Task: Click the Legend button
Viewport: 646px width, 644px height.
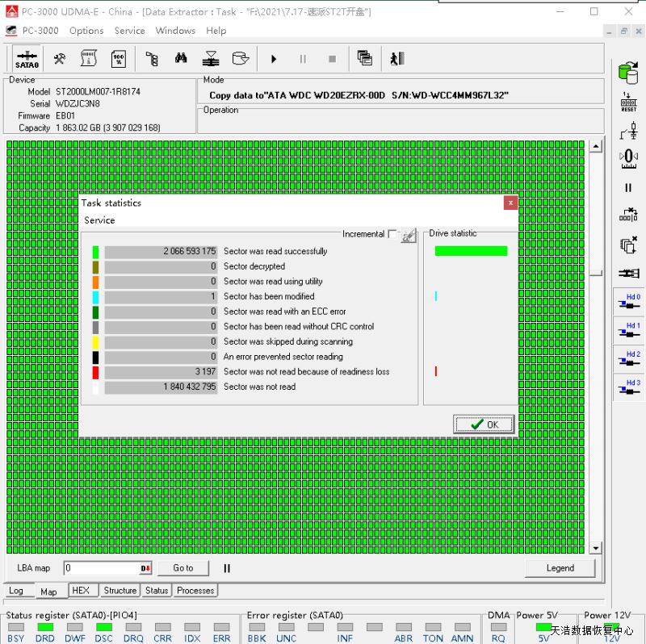Action: coord(560,568)
